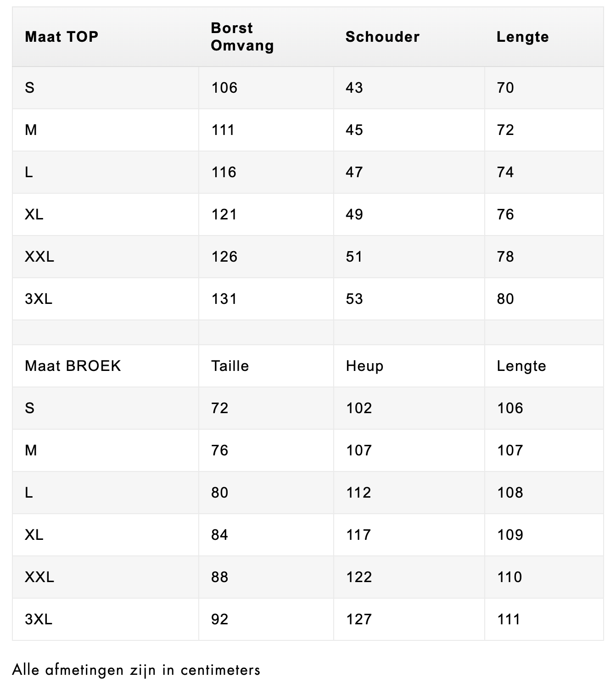
Task: Select top length value 78 for XXL
Action: coord(505,257)
